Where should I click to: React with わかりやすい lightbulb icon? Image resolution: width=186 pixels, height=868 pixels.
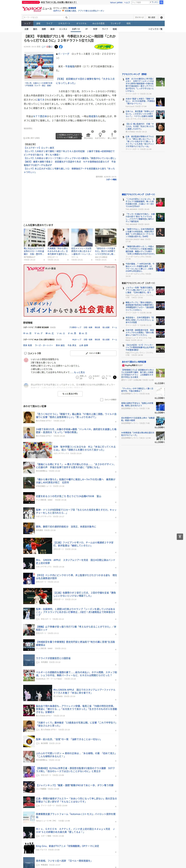point(100,135)
